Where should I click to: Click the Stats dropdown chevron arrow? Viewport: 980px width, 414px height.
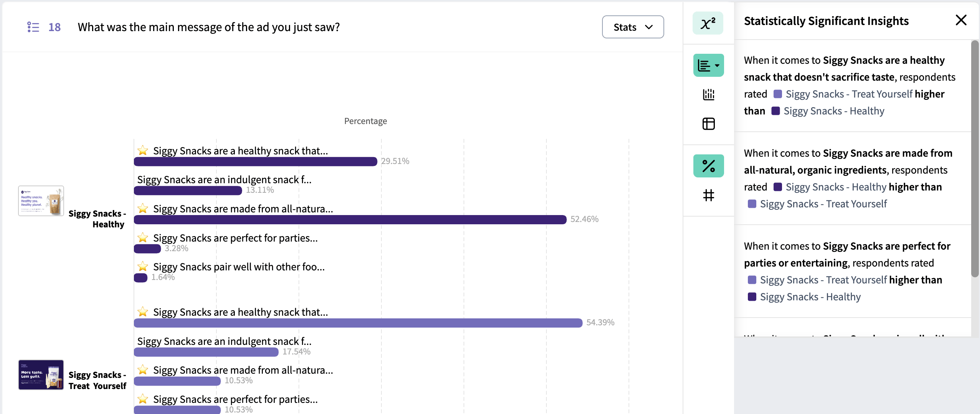tap(649, 27)
